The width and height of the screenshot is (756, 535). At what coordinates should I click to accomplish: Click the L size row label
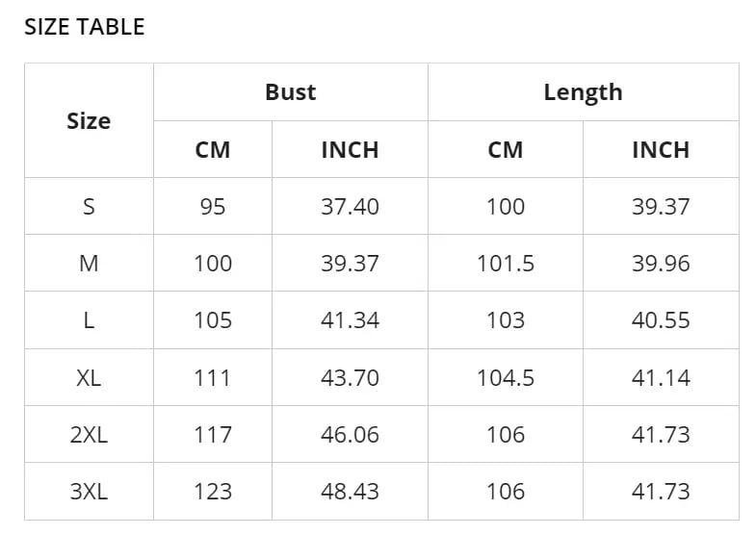tap(89, 320)
